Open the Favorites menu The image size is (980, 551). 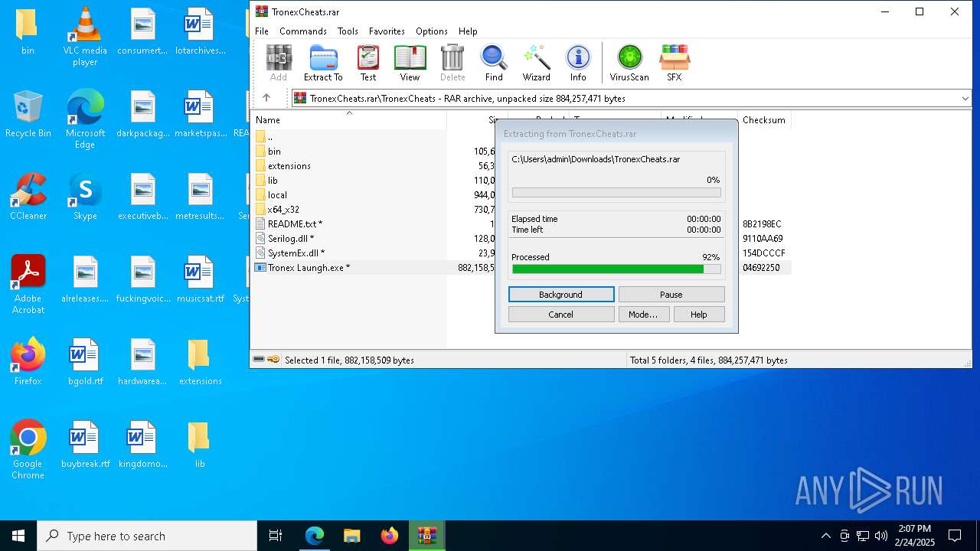tap(387, 31)
